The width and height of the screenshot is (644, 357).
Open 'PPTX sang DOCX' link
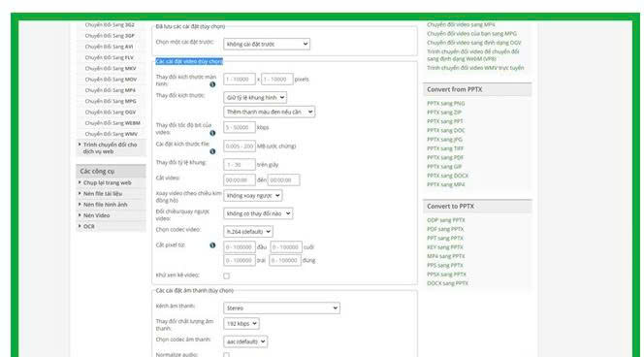tap(448, 176)
